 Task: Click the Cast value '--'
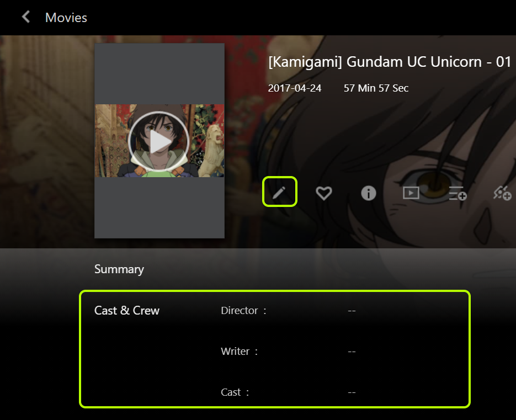(x=352, y=392)
